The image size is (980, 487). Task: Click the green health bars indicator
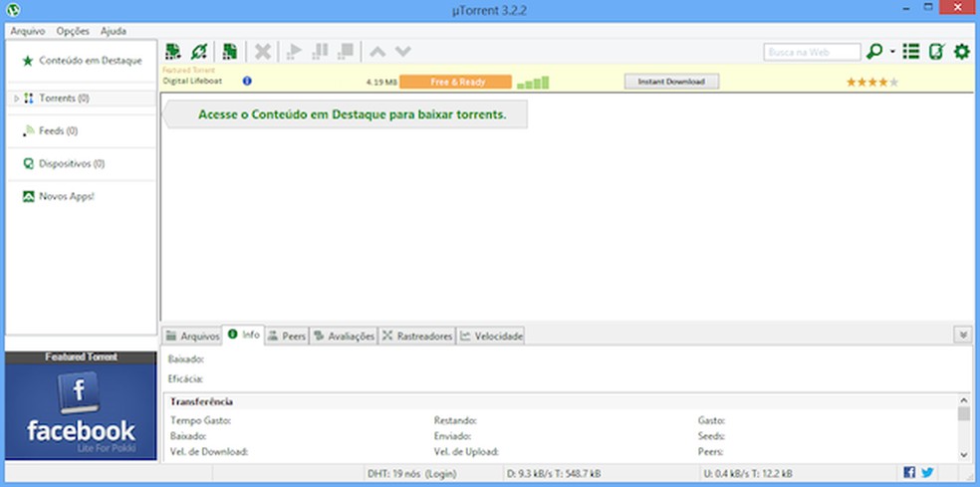[533, 83]
